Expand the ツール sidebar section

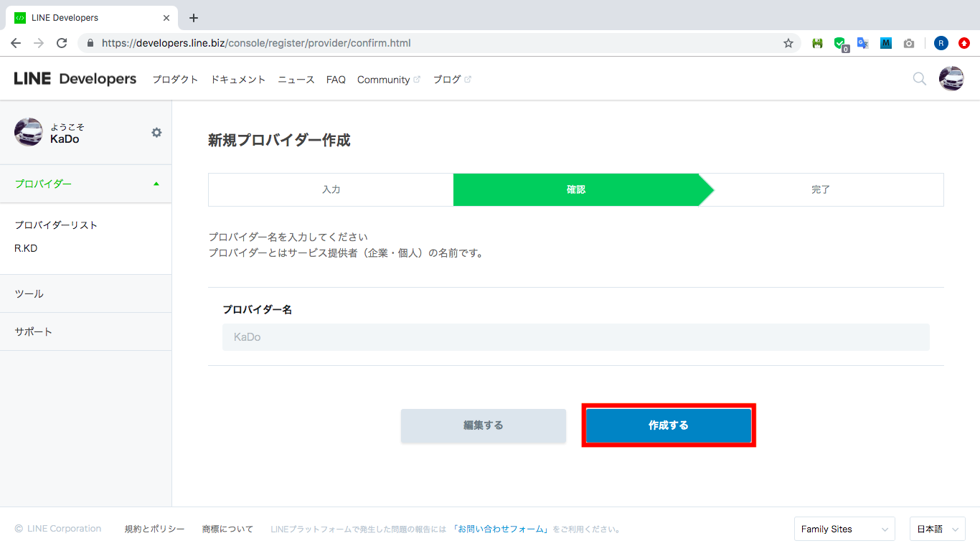coord(86,293)
